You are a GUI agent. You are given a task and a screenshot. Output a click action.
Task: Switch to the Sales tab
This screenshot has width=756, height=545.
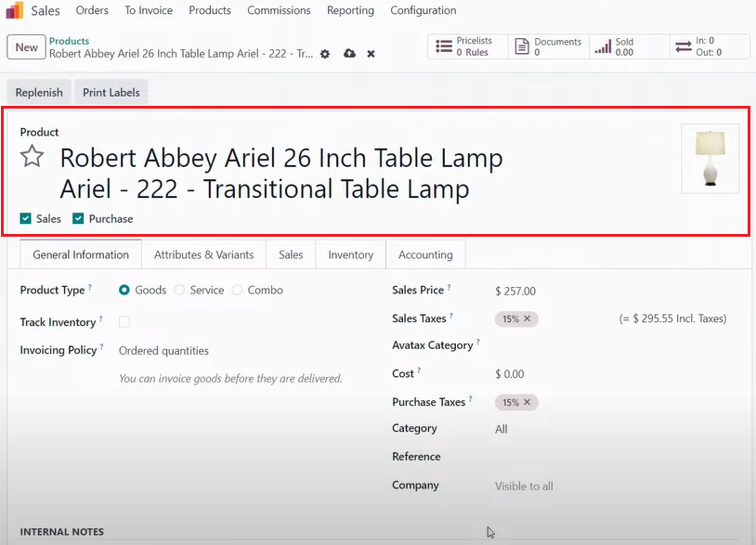[x=291, y=254]
